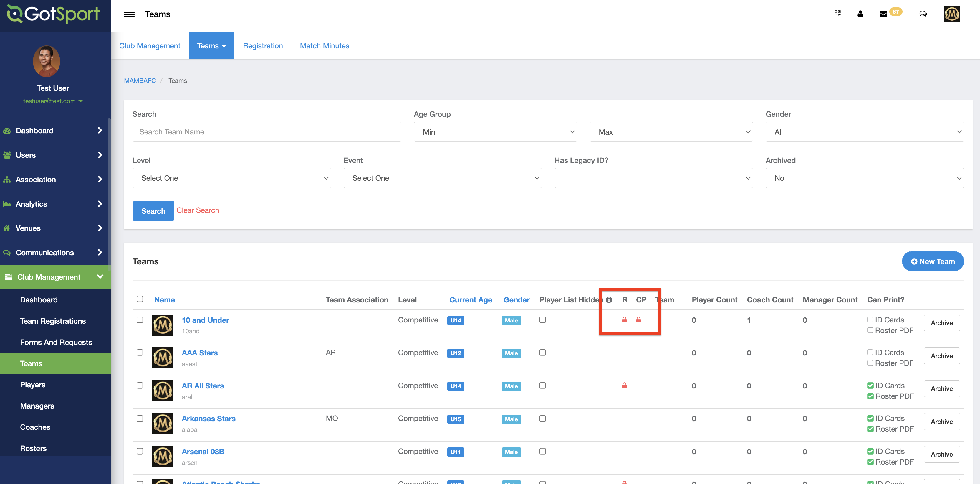The width and height of the screenshot is (980, 484).
Task: Expand the testuser@test.com account menu
Action: [53, 101]
